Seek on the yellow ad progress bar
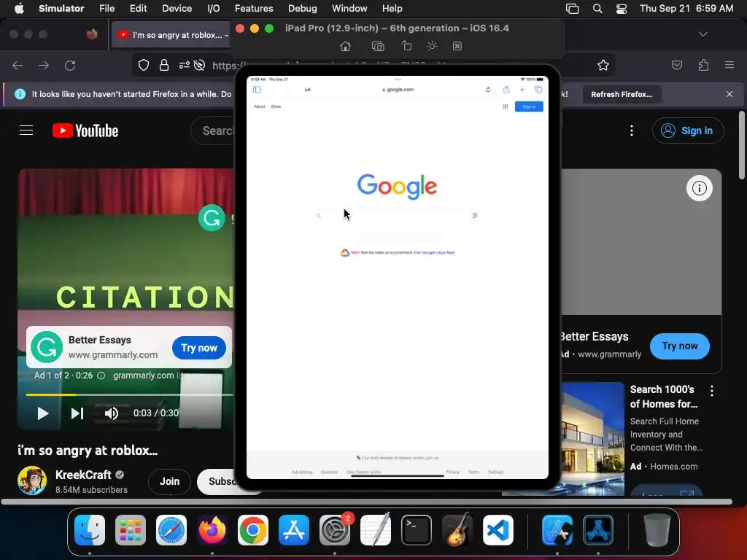Image resolution: width=747 pixels, height=560 pixels. 130,394
